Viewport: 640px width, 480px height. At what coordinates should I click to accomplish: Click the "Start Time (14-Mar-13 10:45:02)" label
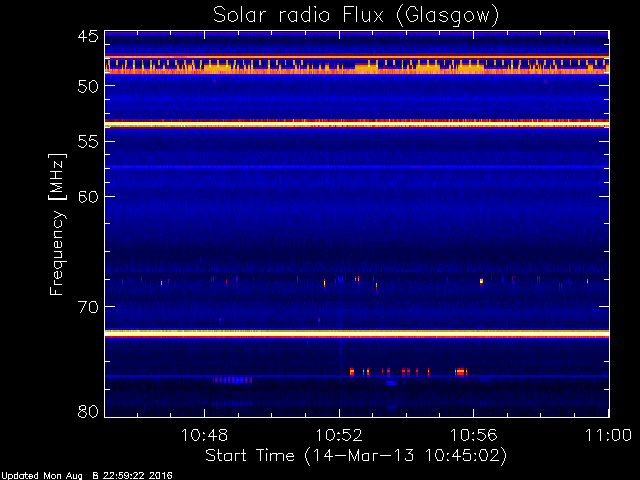click(x=356, y=455)
